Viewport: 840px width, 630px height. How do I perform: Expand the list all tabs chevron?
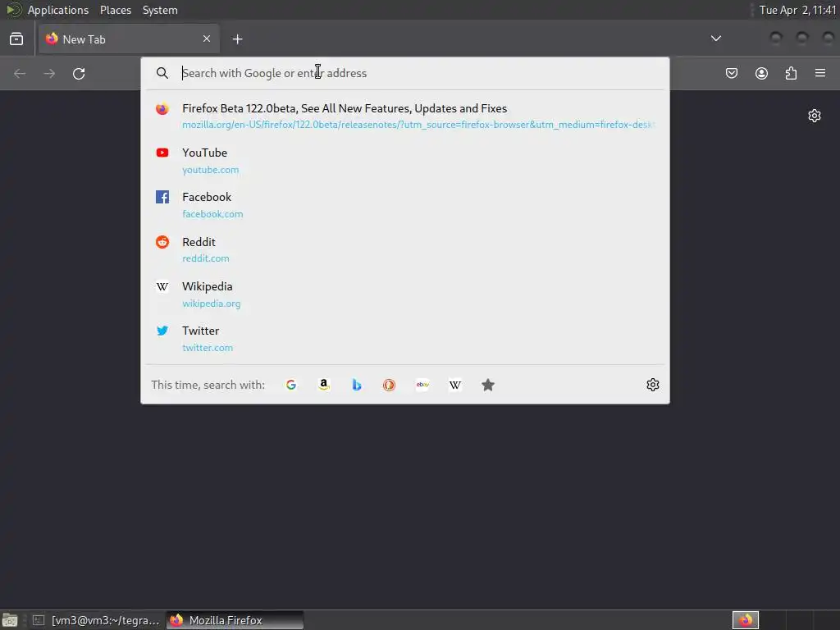coord(715,39)
